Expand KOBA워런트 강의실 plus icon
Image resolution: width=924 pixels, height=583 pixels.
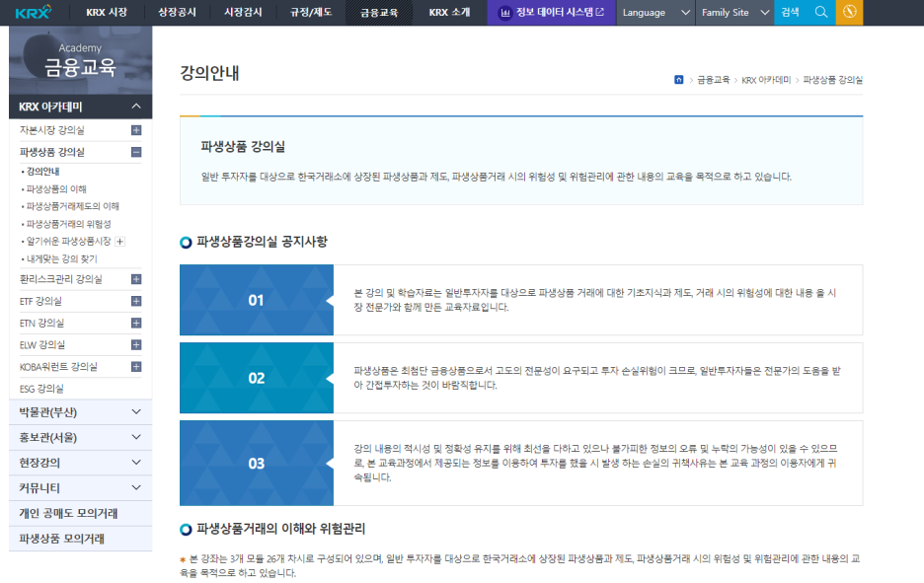pyautogui.click(x=136, y=366)
